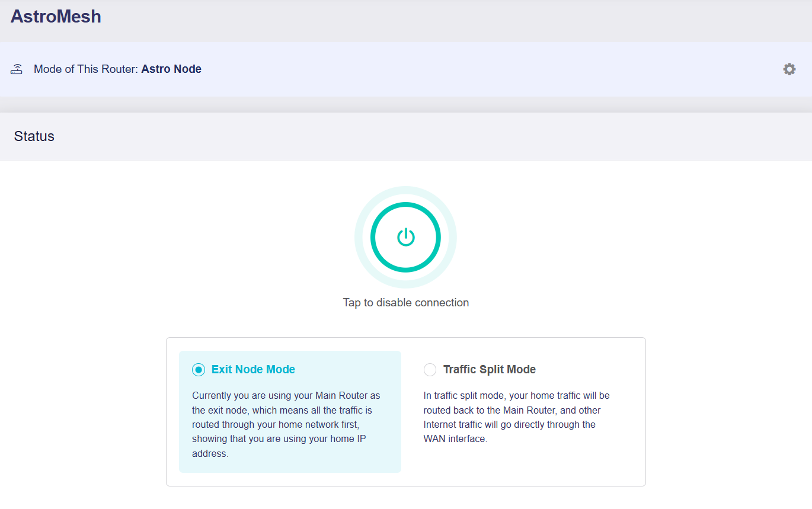812x509 pixels.
Task: Click the teal ring of the power button
Action: point(405,205)
